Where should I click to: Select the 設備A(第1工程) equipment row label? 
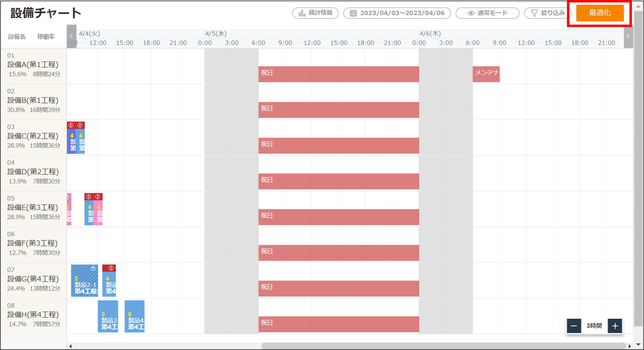(x=33, y=65)
